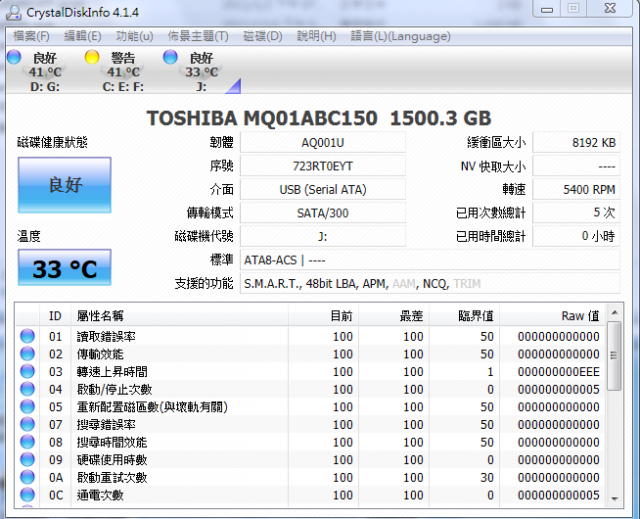The width and height of the screenshot is (640, 519).
Task: Click the 目前 column header
Action: click(323, 315)
